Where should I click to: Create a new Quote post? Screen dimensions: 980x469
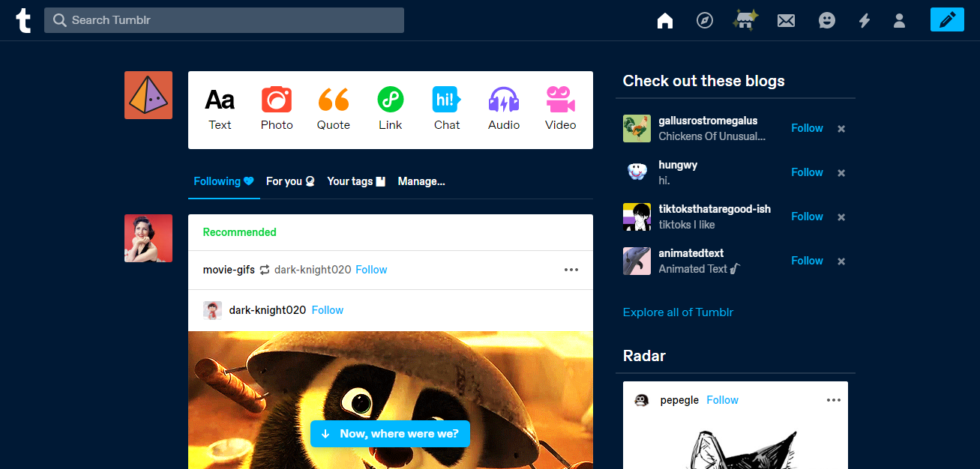tap(334, 109)
